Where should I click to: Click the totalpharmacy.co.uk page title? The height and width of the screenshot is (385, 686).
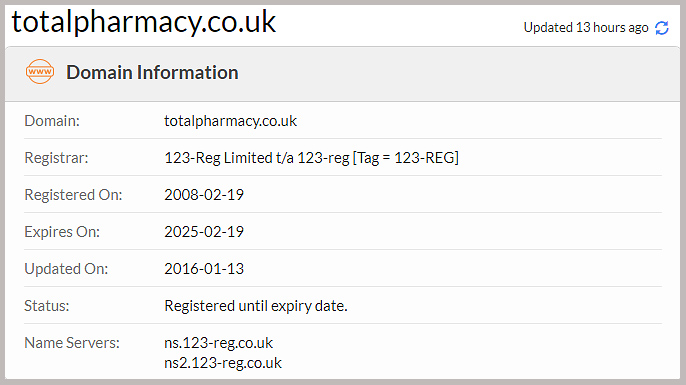144,22
